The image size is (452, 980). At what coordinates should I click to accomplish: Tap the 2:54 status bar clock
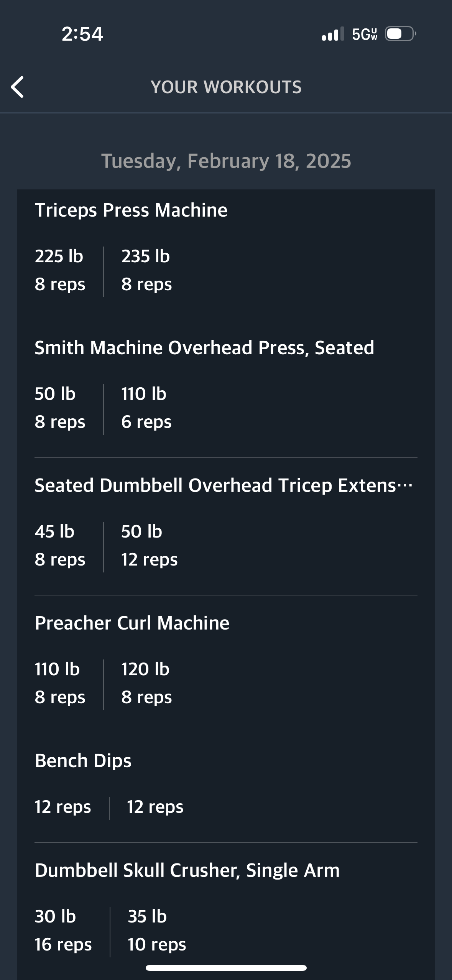pos(82,34)
